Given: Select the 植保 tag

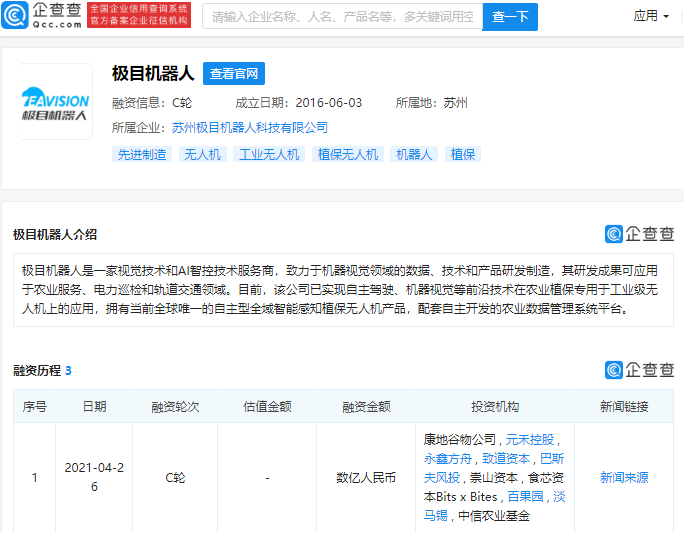Looking at the screenshot, I should tap(463, 154).
